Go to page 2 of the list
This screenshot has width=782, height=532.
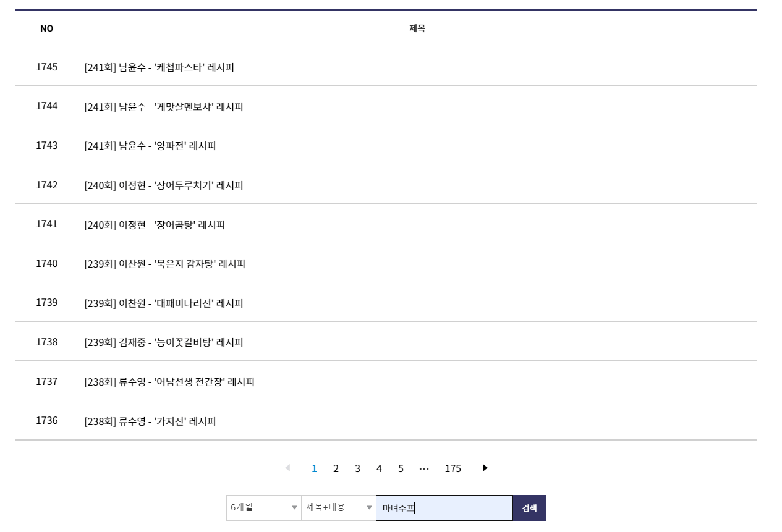pyautogui.click(x=336, y=468)
